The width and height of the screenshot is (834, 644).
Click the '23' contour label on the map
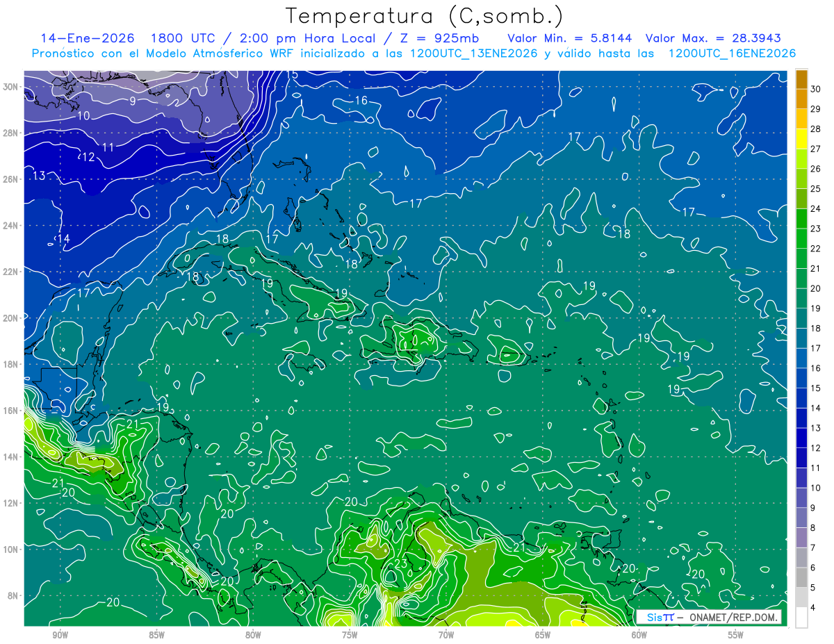(x=400, y=563)
